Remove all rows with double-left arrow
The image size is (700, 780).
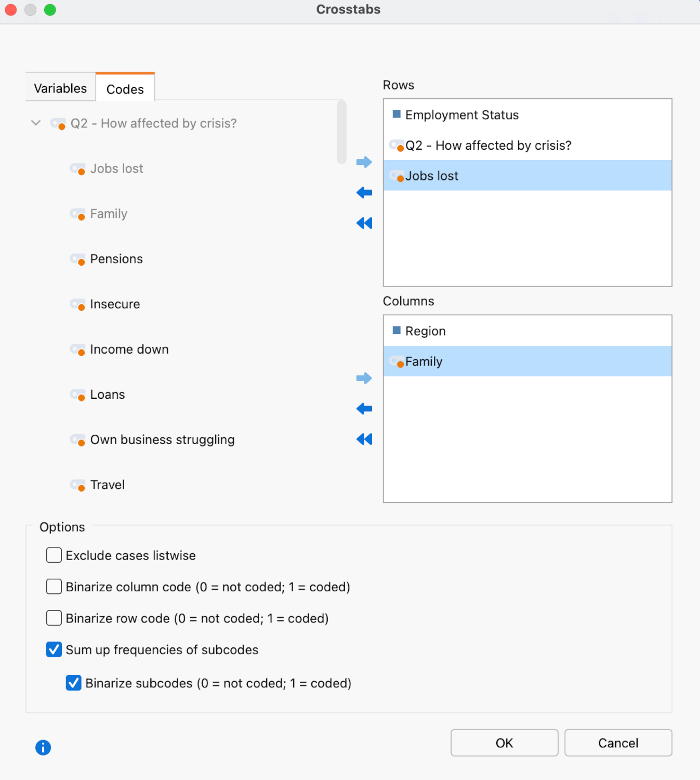[364, 224]
